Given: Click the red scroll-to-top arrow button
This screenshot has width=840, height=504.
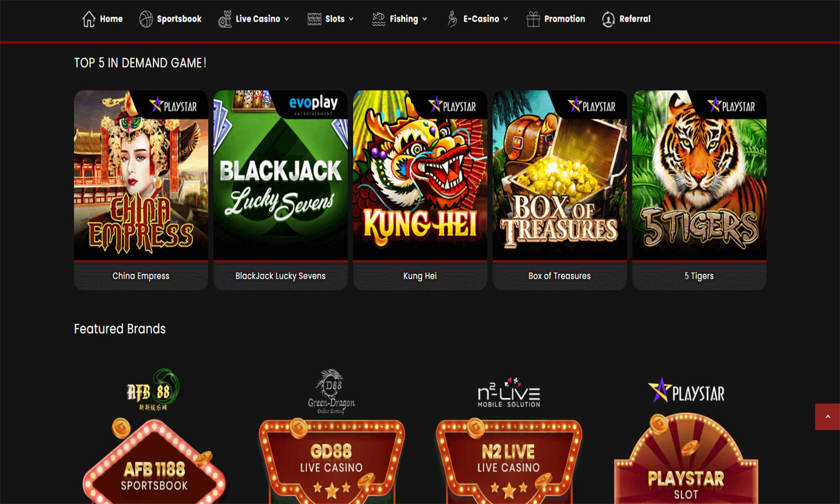Looking at the screenshot, I should tap(827, 416).
